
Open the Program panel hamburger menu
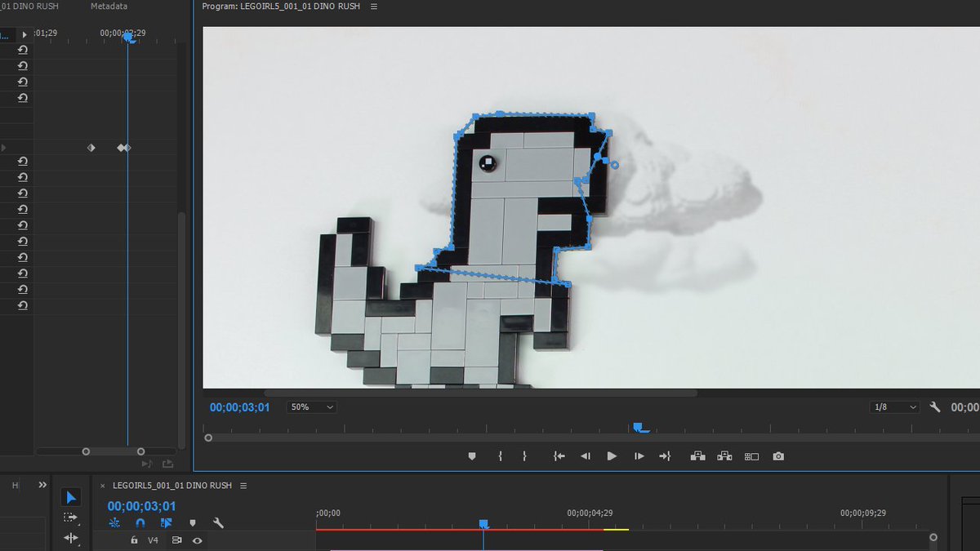[374, 7]
